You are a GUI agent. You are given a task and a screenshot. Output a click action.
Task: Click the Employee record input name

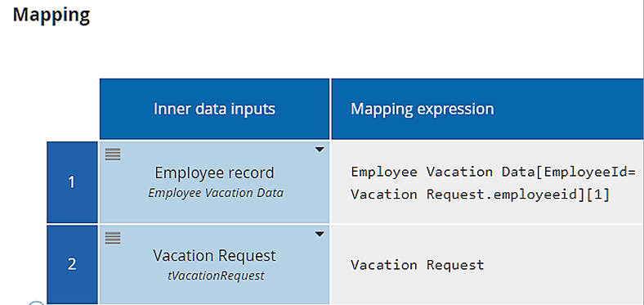pyautogui.click(x=214, y=173)
